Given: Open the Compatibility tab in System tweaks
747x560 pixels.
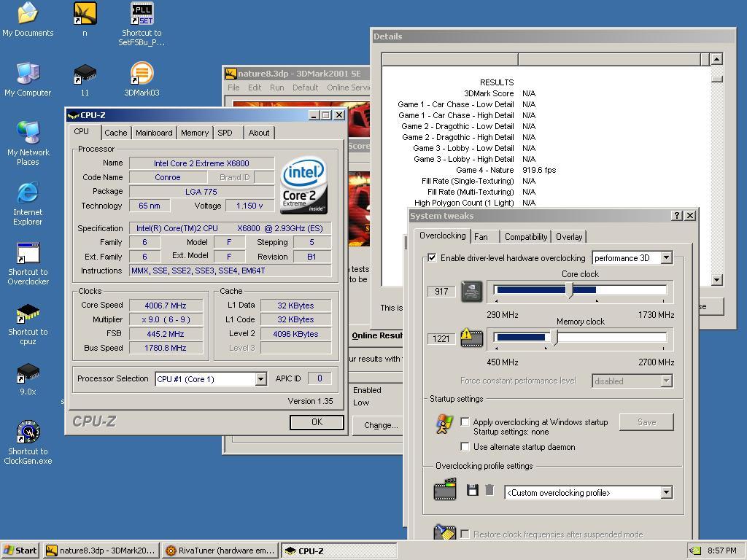Looking at the screenshot, I should click(x=526, y=237).
